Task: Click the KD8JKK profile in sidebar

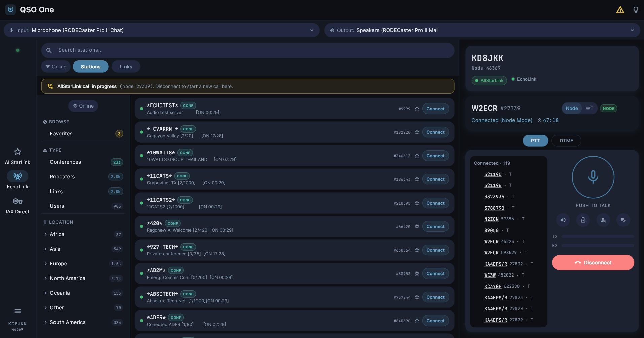Action: [x=17, y=326]
